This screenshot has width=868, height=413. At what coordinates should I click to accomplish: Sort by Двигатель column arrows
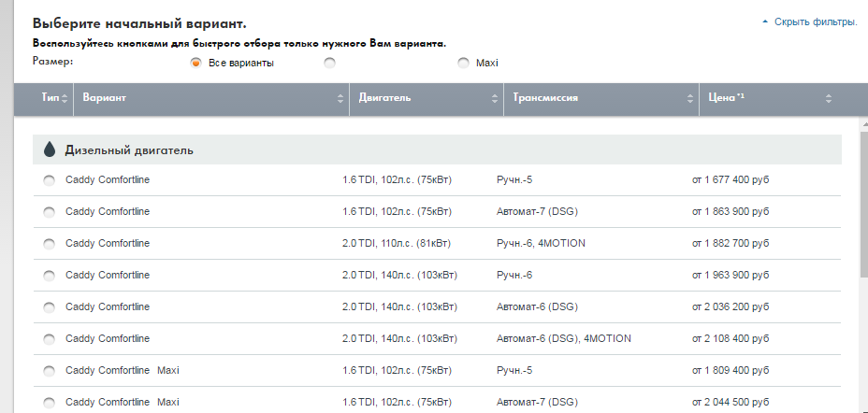click(x=495, y=98)
